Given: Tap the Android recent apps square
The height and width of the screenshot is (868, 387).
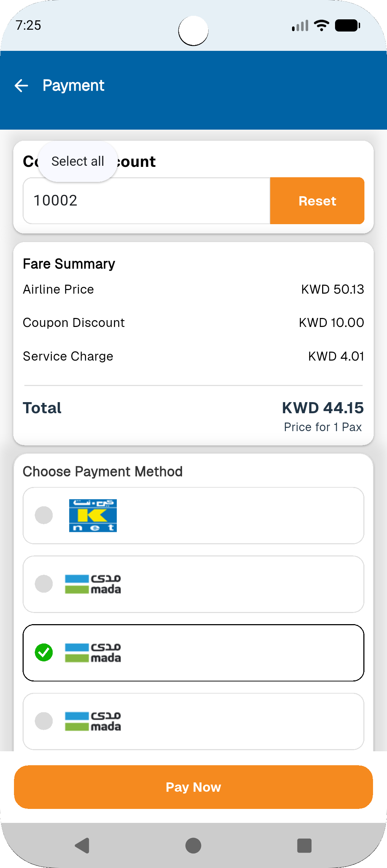Looking at the screenshot, I should [304, 845].
